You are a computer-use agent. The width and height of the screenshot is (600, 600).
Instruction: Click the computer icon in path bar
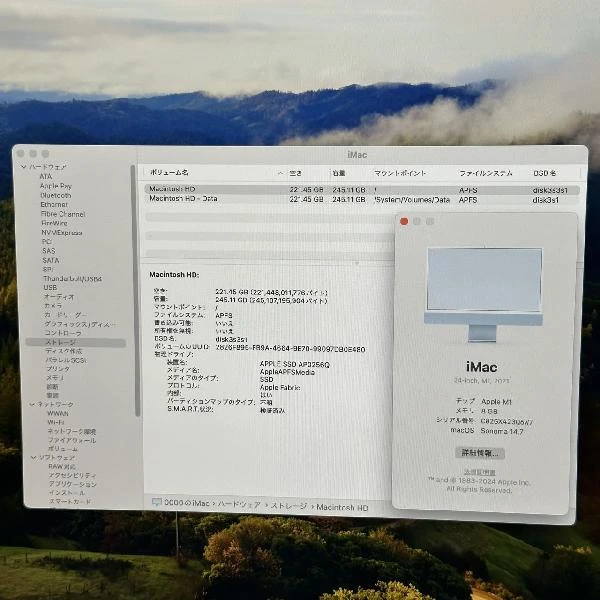pyautogui.click(x=157, y=502)
